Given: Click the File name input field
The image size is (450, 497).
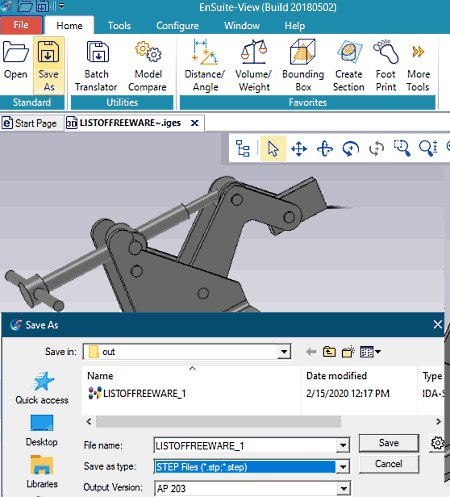Looking at the screenshot, I should (246, 446).
